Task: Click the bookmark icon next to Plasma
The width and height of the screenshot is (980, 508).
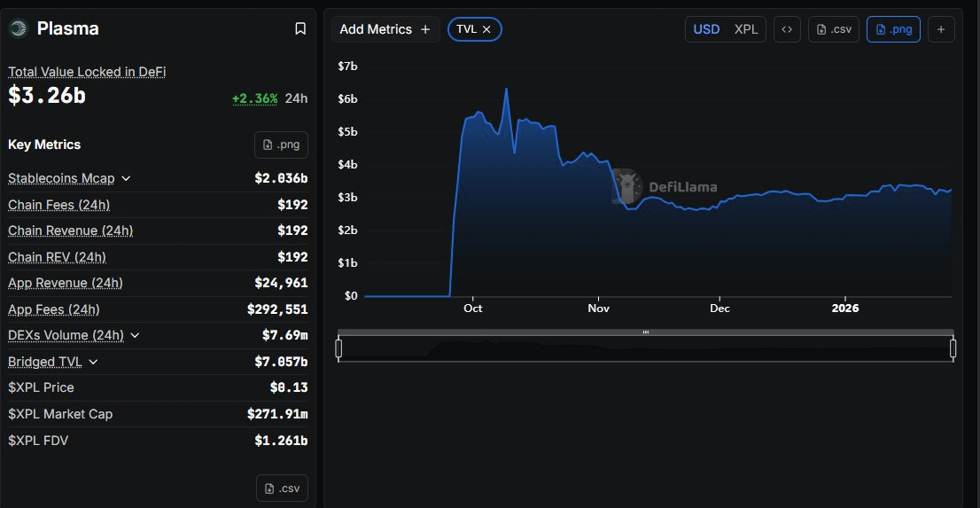Action: point(300,29)
